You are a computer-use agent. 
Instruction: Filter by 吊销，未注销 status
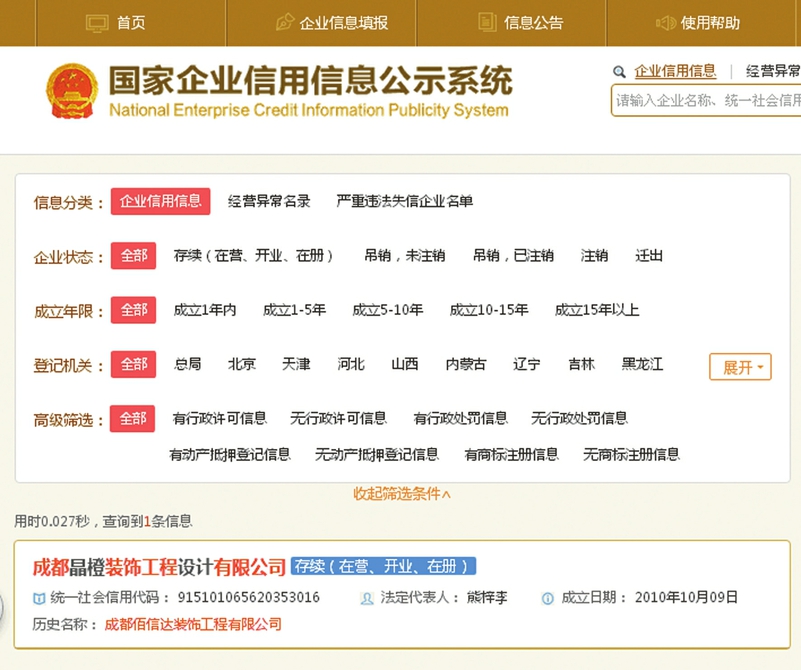point(405,255)
